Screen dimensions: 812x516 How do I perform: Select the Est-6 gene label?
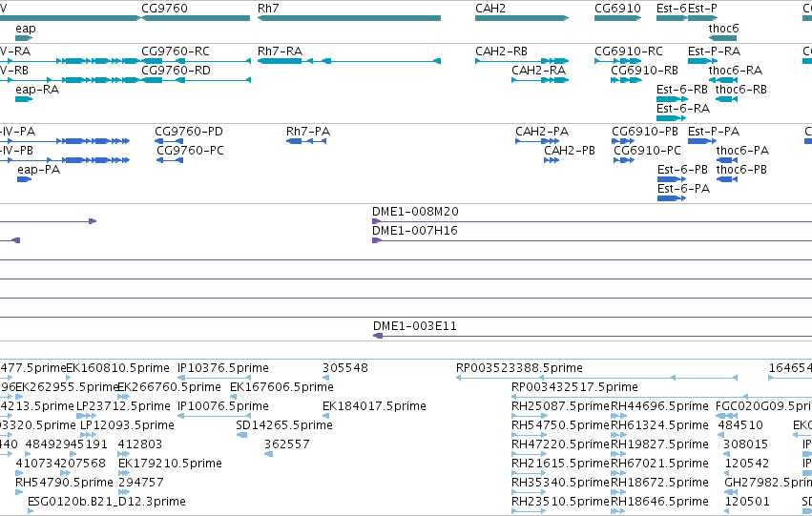671,9
